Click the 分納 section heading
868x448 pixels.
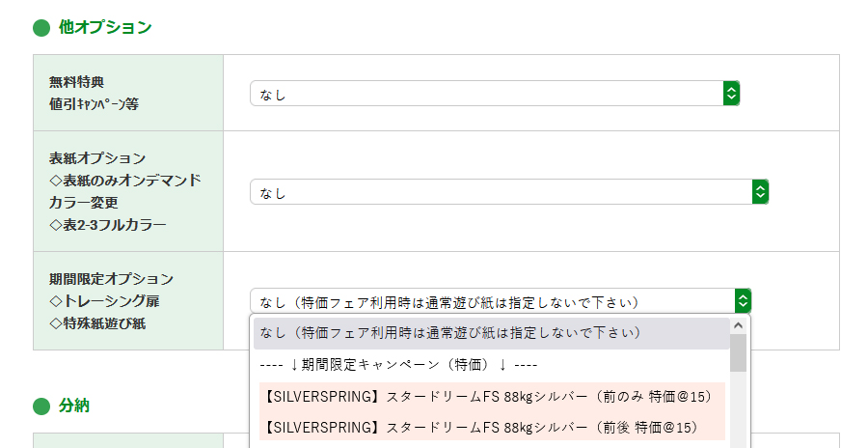(x=74, y=406)
